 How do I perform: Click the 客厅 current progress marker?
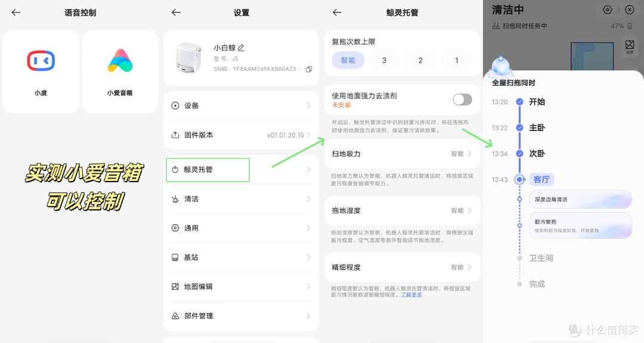click(x=519, y=179)
